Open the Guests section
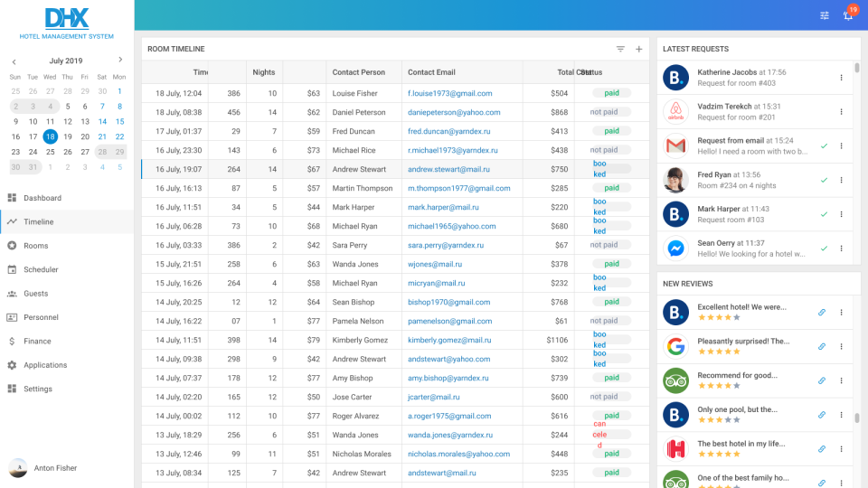868x488 pixels. 66,293
